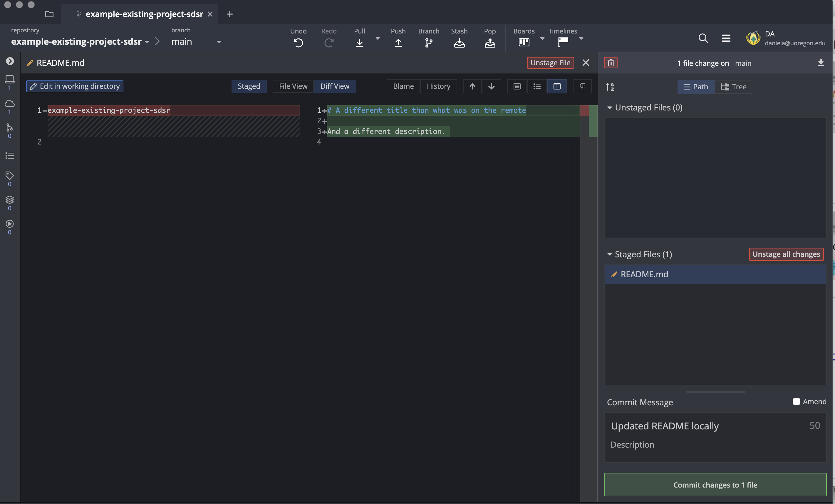Click the user profile avatar
The height and width of the screenshot is (504, 835).
(753, 38)
